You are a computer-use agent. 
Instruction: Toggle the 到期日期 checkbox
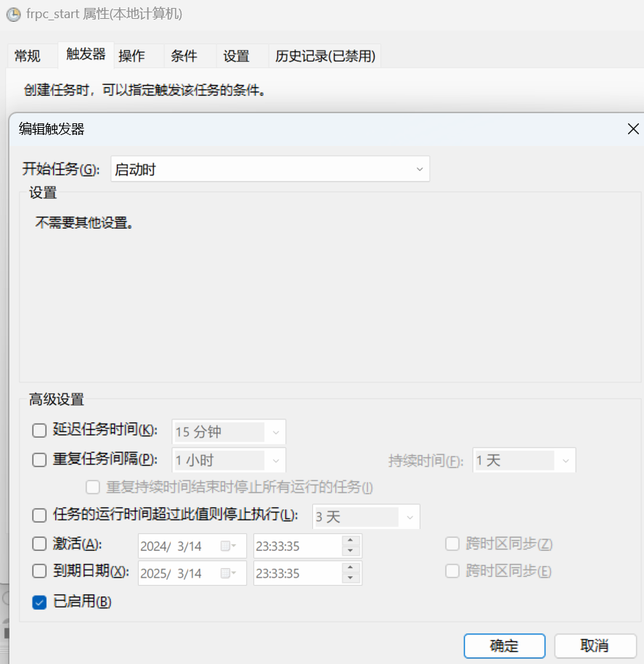tap(39, 572)
